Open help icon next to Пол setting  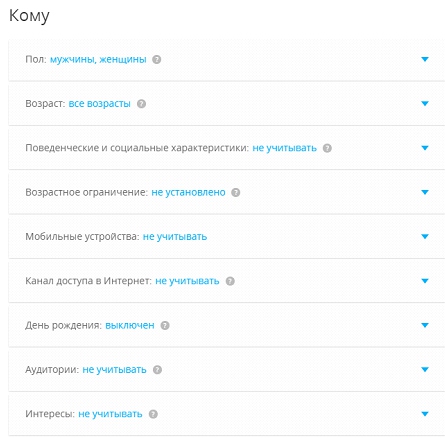(x=156, y=60)
